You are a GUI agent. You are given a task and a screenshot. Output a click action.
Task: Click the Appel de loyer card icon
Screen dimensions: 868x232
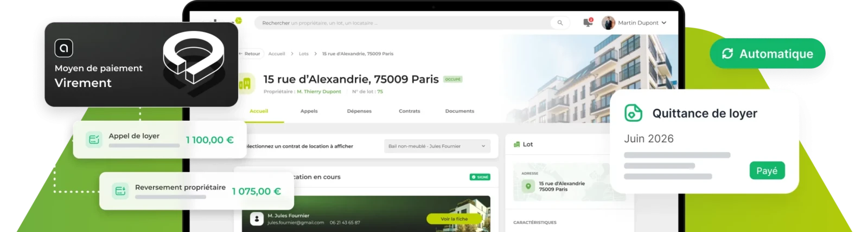94,140
